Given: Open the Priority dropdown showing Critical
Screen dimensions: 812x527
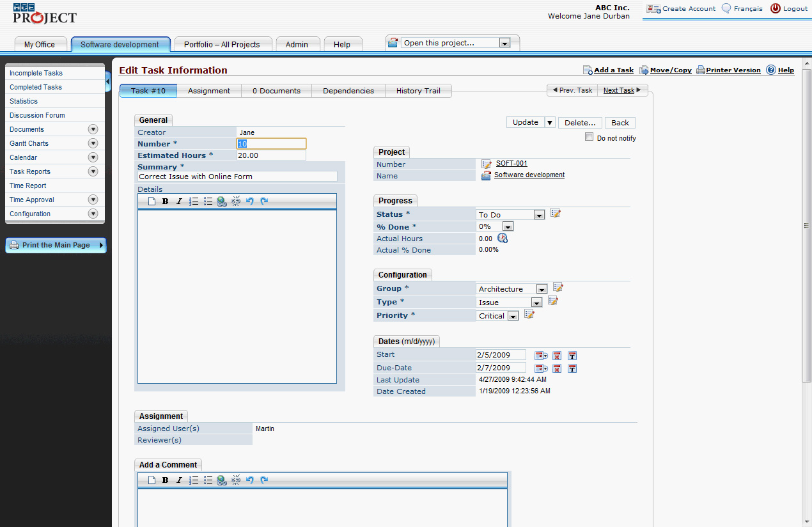Looking at the screenshot, I should [x=498, y=316].
